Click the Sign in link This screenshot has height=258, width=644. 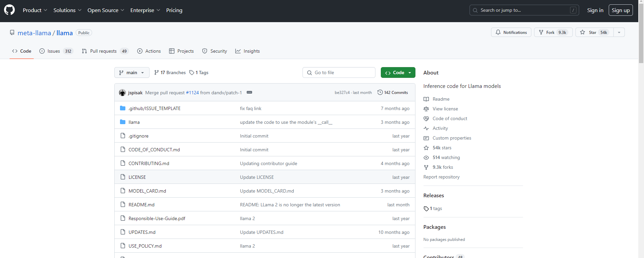(595, 10)
